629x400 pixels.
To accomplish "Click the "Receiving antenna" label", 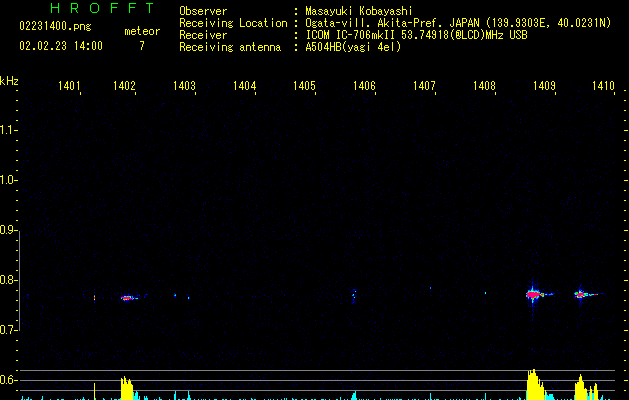I will coord(230,47).
